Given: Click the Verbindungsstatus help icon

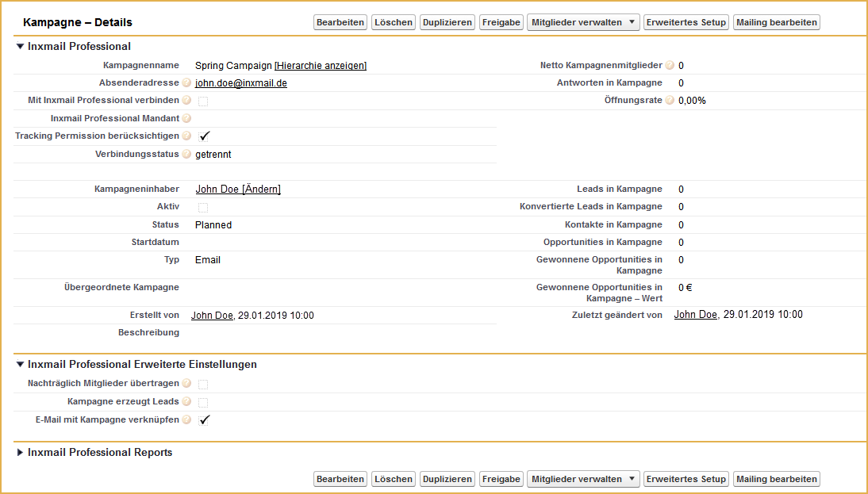Looking at the screenshot, I should point(186,154).
